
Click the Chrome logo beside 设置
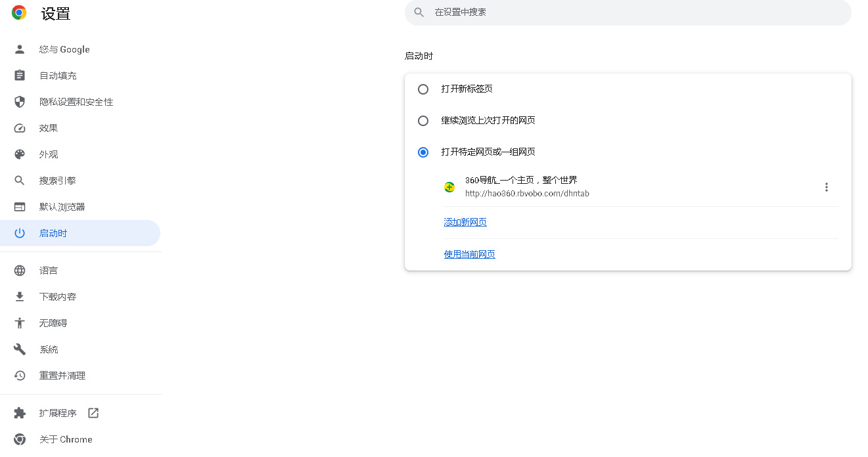[x=20, y=12]
